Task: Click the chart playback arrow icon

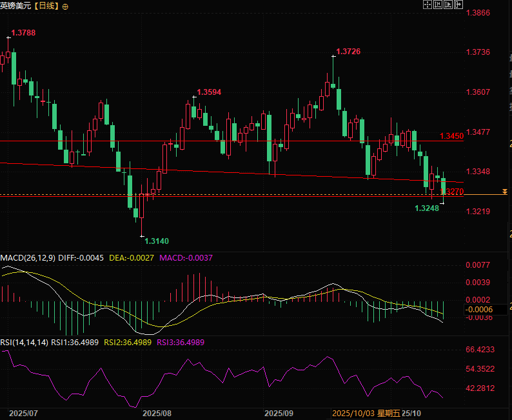Action: pos(448,5)
